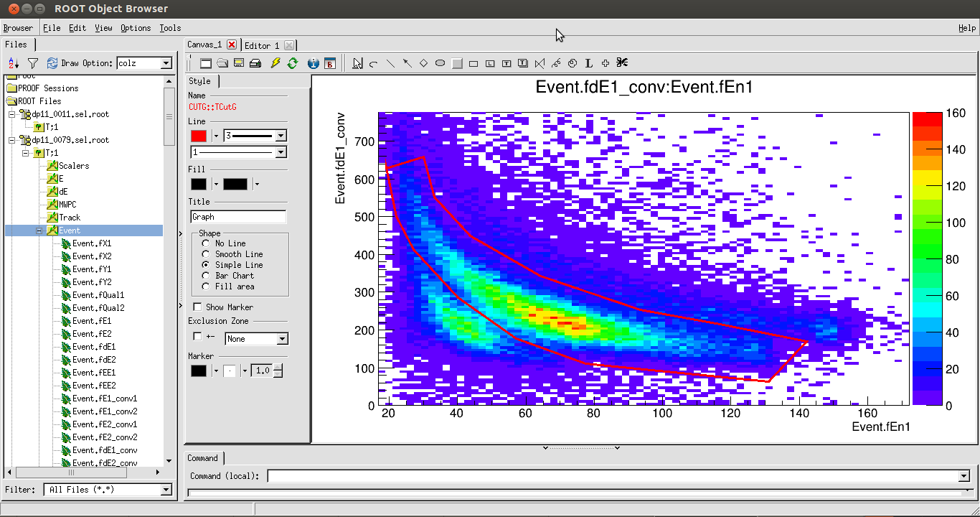Select the PavesText tool
Screen dimensions: 980x517
tap(523, 63)
